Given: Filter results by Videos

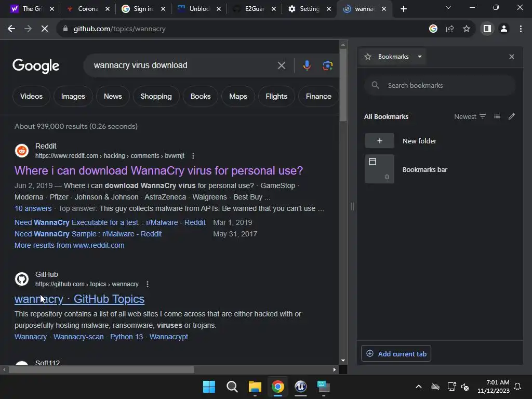Looking at the screenshot, I should click(x=31, y=96).
